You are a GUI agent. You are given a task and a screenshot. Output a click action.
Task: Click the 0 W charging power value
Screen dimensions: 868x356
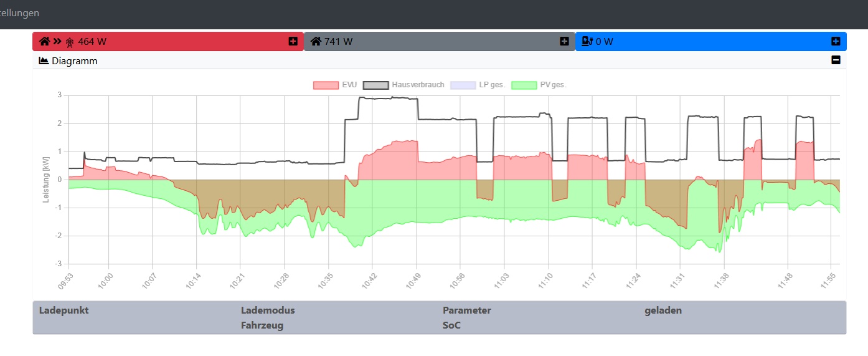604,42
